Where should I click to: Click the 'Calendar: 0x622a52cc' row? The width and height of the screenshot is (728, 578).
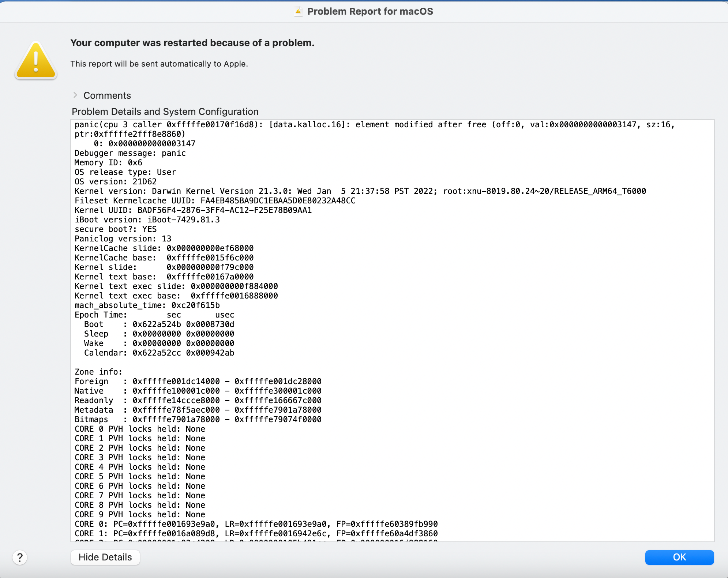click(159, 353)
